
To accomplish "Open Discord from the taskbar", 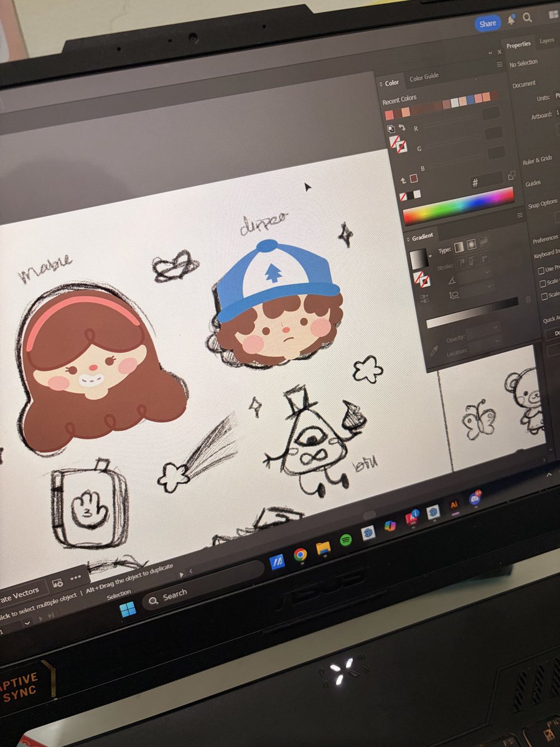I will (x=476, y=497).
